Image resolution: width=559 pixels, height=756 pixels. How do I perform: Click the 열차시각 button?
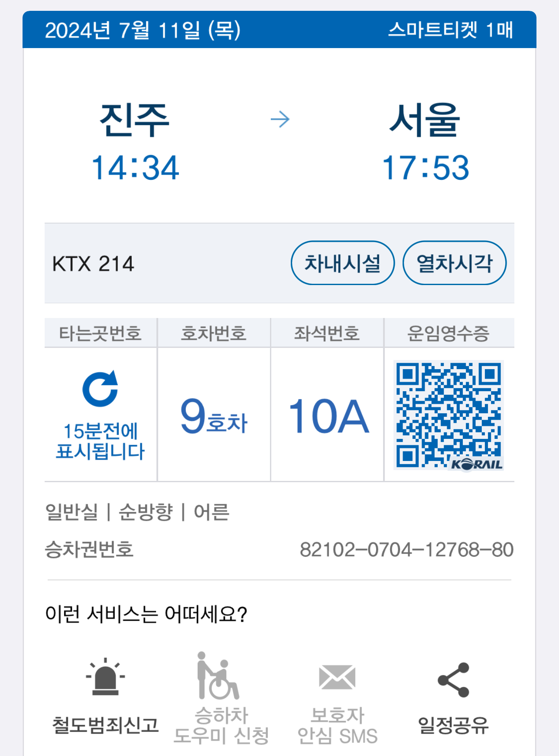click(455, 263)
